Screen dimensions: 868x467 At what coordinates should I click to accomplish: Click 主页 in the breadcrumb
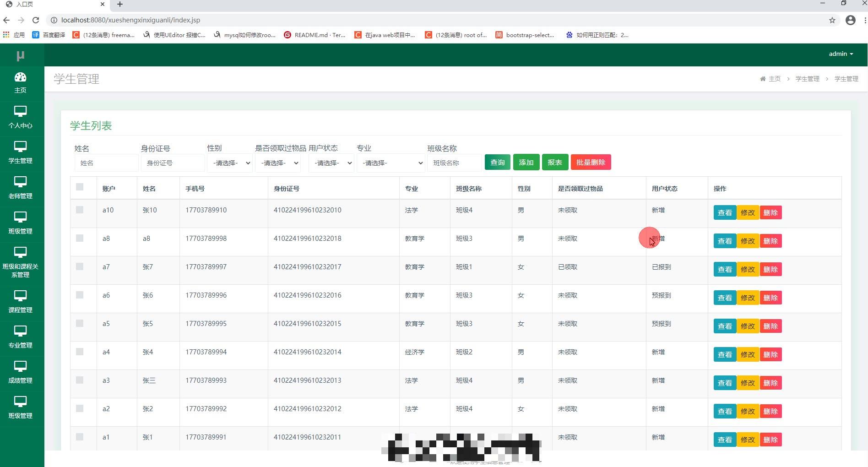point(775,79)
